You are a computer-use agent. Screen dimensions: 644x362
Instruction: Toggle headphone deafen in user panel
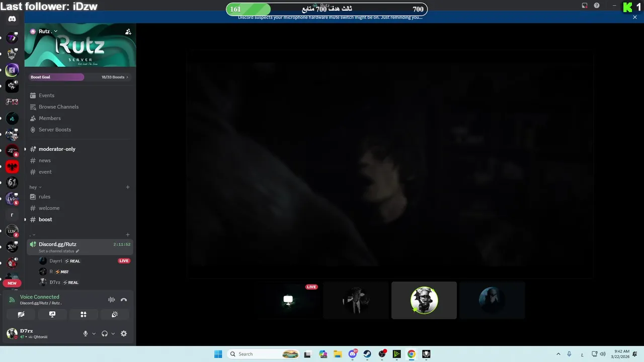click(105, 333)
